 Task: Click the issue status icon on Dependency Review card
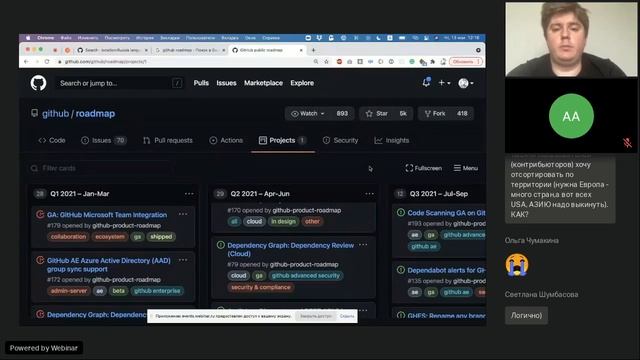click(220, 245)
